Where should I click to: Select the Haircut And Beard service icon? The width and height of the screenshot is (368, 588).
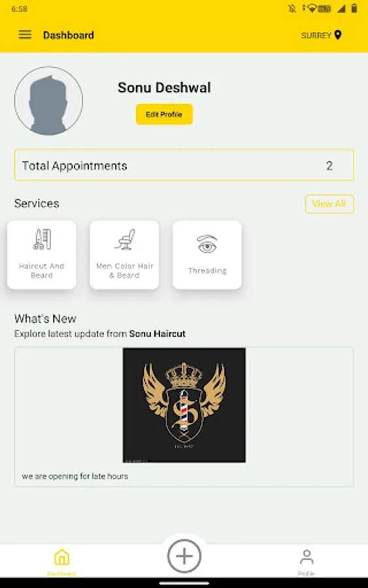click(x=42, y=239)
